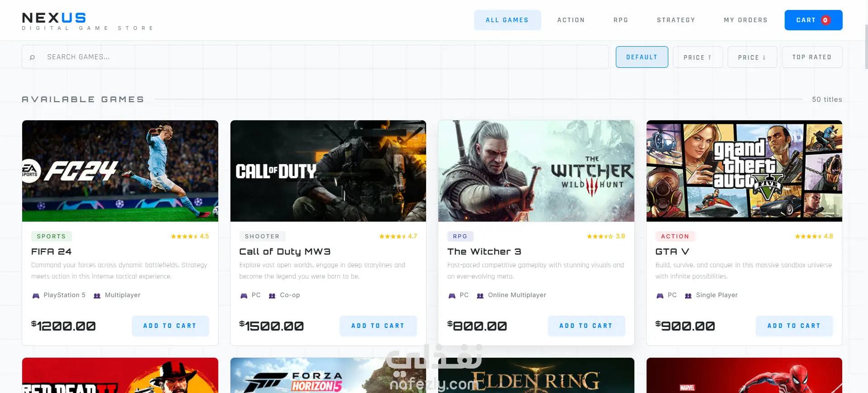868x393 pixels.
Task: Open the Elden Ring cover image
Action: coord(536,375)
